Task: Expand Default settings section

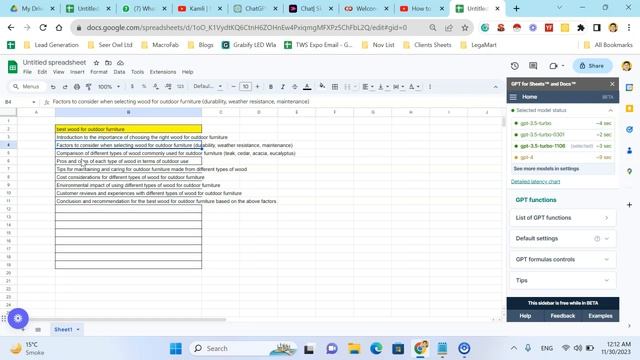Action: pos(562,238)
